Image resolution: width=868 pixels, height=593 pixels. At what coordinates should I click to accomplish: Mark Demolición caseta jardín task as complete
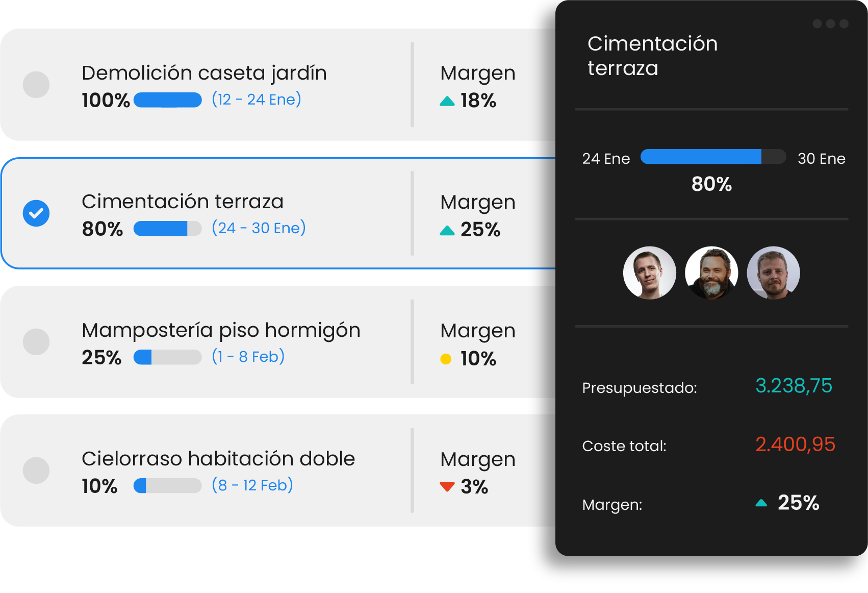point(35,84)
